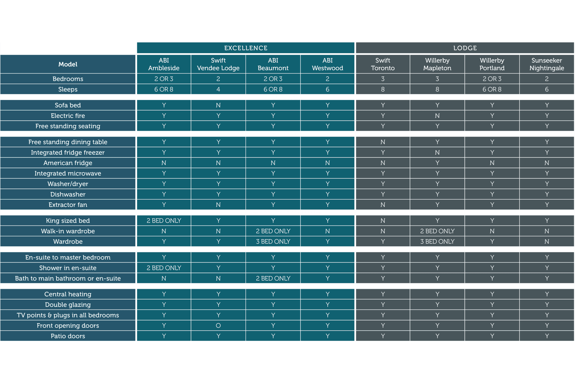Select the King sized bed row label

[x=68, y=221]
